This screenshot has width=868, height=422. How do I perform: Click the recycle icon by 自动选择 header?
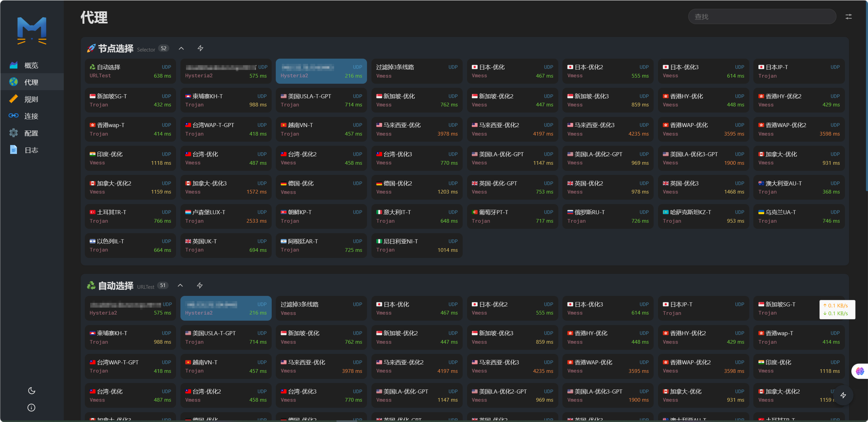click(x=91, y=286)
